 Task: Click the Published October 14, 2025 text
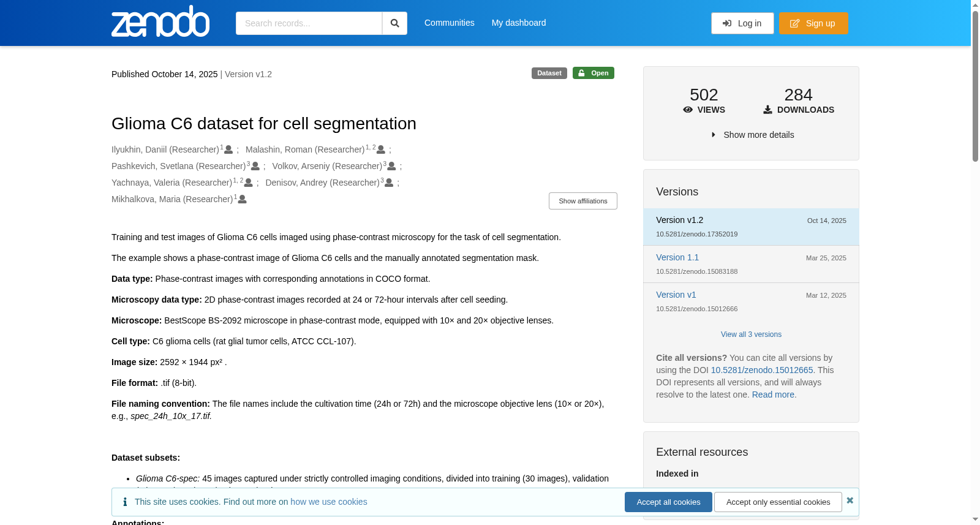165,74
